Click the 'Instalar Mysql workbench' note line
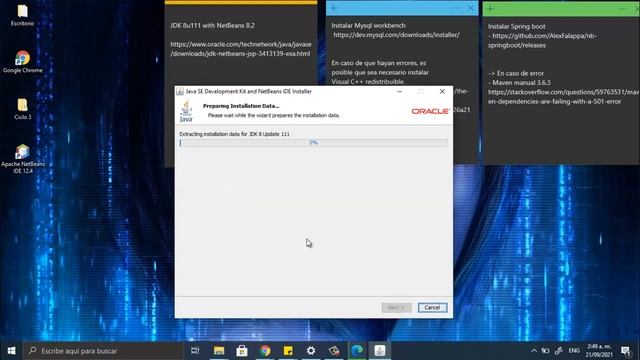Screen dimensions: 640x360 pyautogui.click(x=369, y=25)
